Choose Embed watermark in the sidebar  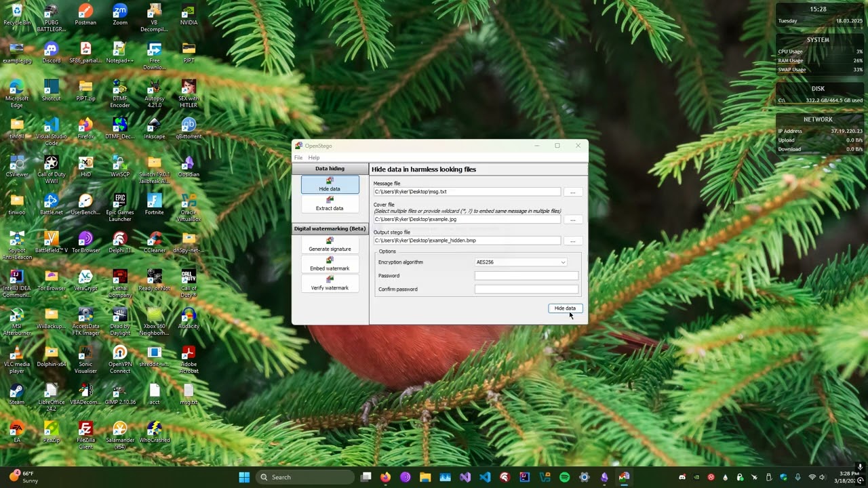click(x=330, y=264)
